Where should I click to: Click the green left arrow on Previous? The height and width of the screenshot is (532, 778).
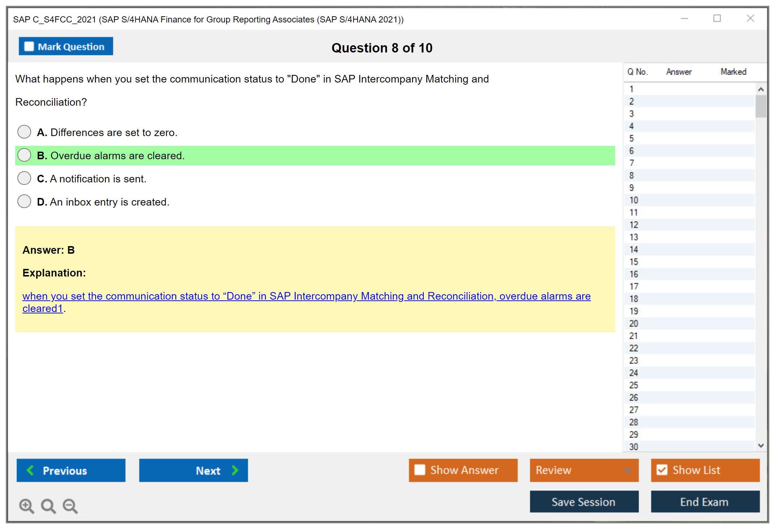click(x=30, y=470)
